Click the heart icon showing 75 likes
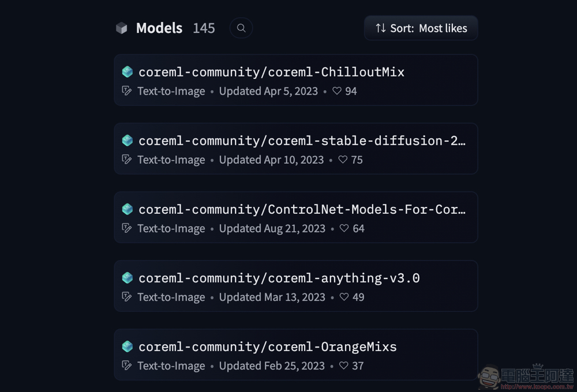The width and height of the screenshot is (577, 392). point(343,160)
